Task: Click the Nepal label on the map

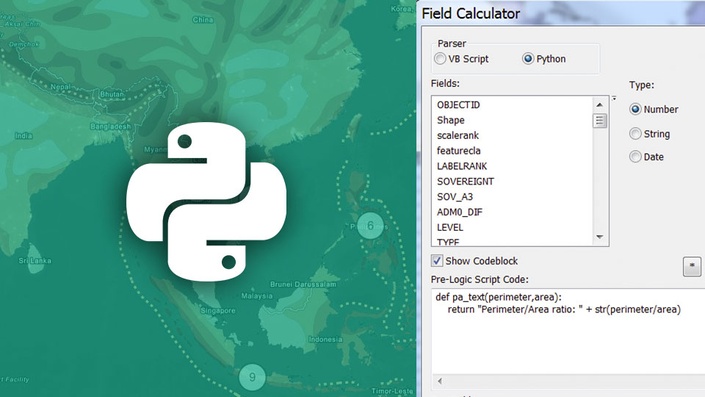Action: click(60, 87)
